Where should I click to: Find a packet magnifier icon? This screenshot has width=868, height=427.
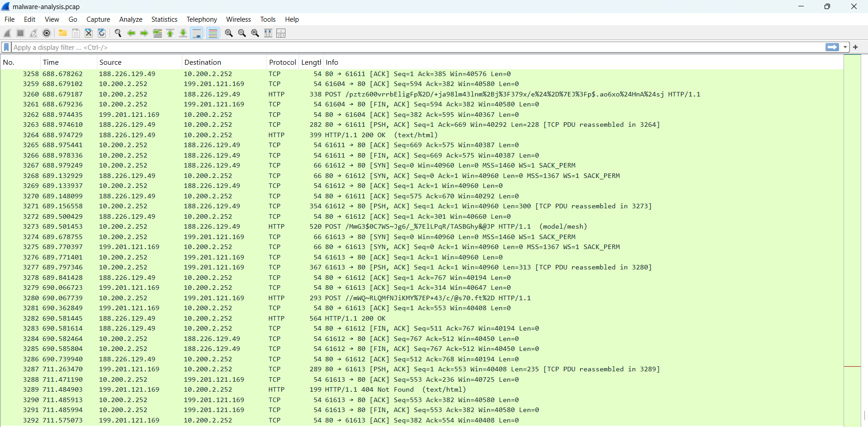pos(118,33)
